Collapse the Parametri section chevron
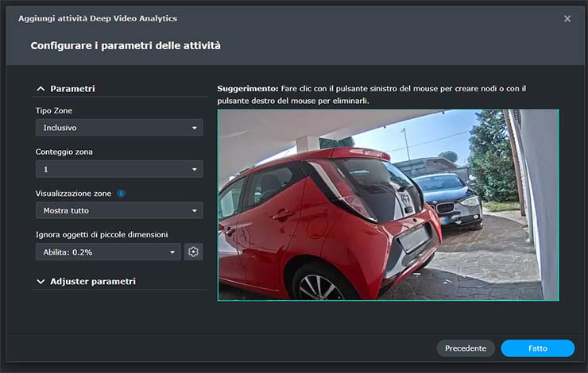 coord(41,89)
